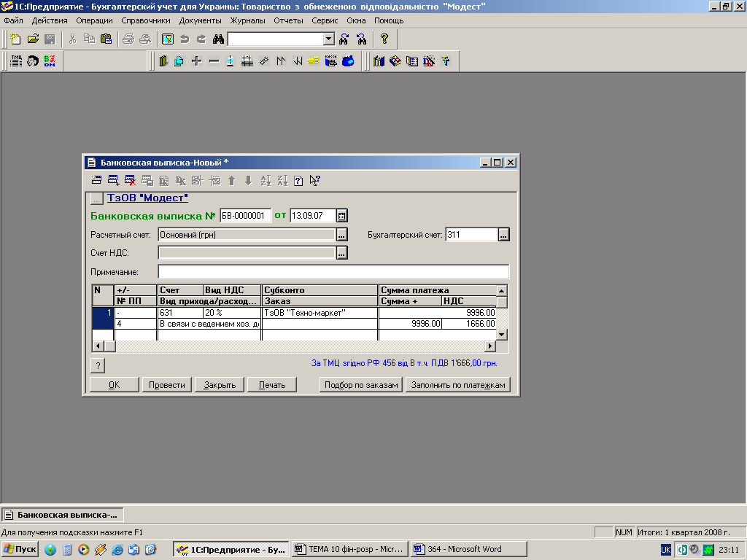Viewport: 747px width, 560px height.
Task: Click the 20 % Вид НДС cell
Action: pos(232,313)
